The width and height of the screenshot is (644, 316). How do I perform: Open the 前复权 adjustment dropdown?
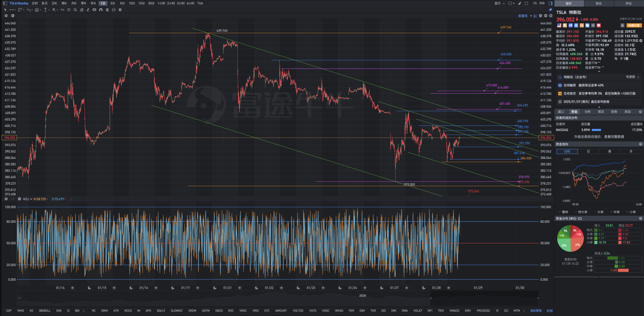click(525, 16)
